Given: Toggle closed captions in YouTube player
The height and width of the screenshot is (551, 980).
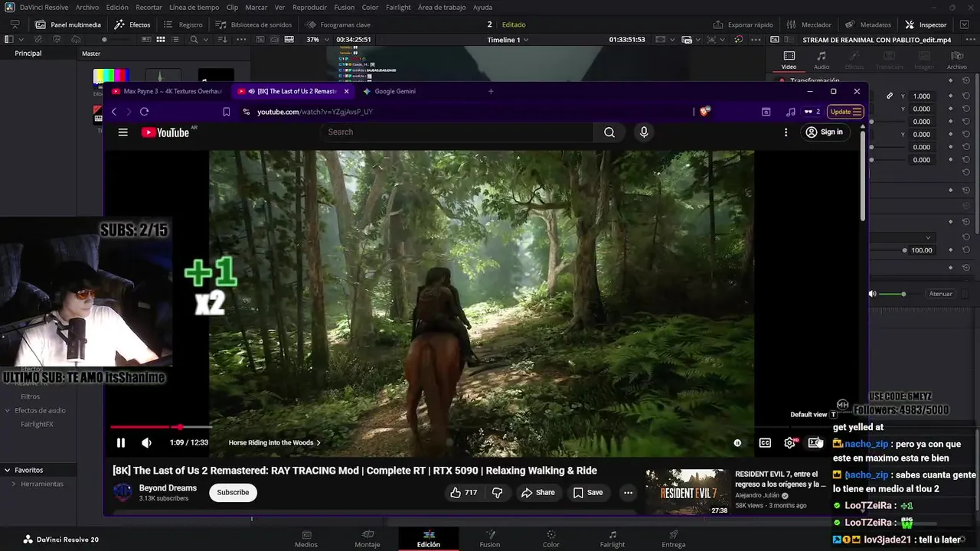Looking at the screenshot, I should tap(765, 442).
